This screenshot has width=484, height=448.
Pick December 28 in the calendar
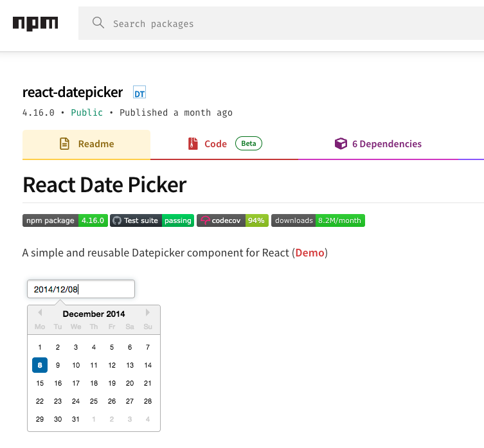148,401
